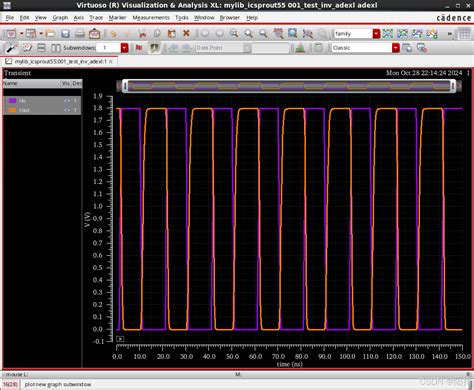474x390 pixels.
Task: Open the Classic workspace dropdown
Action: [x=396, y=48]
